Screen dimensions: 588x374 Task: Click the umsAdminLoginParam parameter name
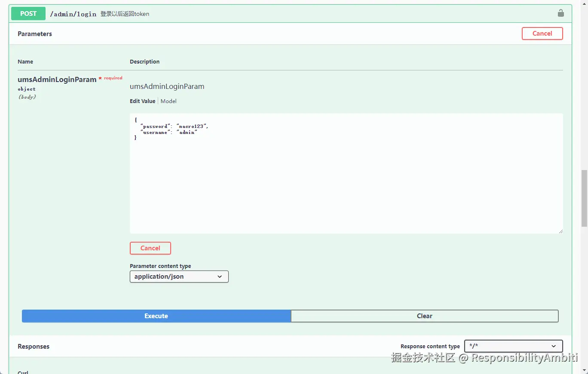[x=57, y=79]
